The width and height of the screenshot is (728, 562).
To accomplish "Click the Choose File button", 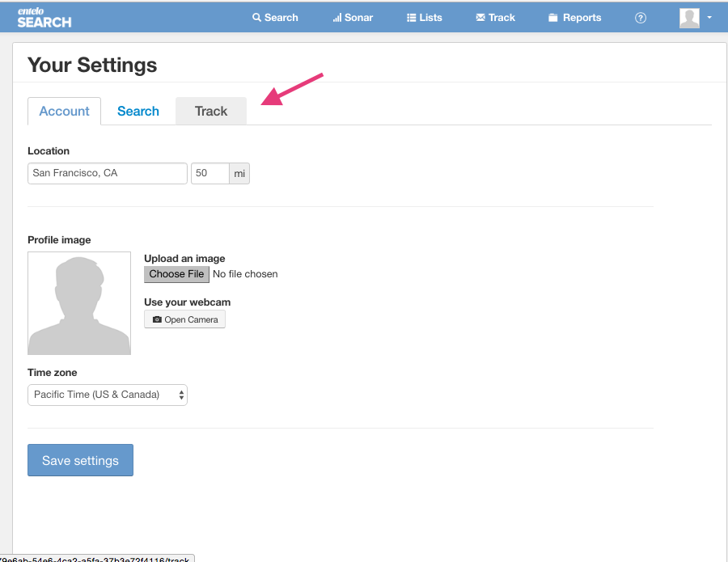I will click(x=176, y=274).
